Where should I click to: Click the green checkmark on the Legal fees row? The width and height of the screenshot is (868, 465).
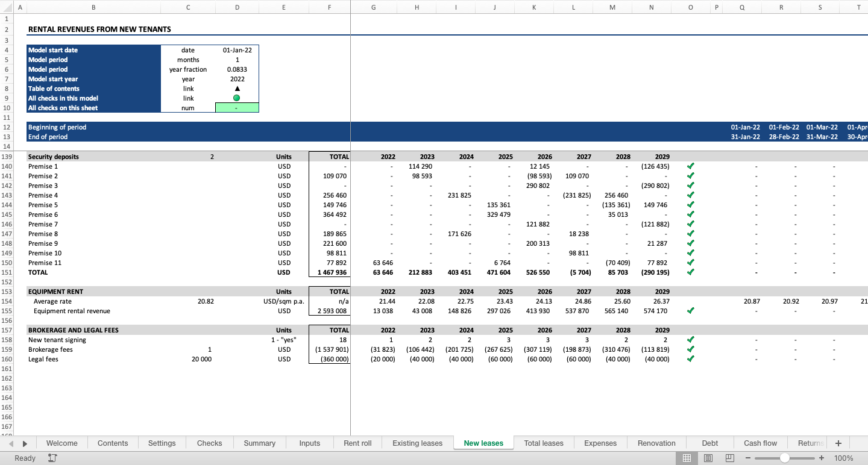click(x=690, y=359)
